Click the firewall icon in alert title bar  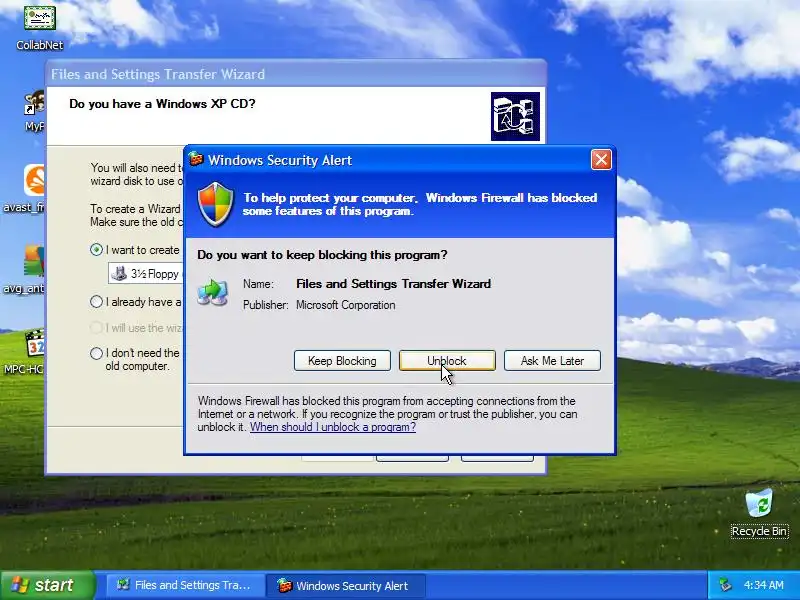coord(196,160)
